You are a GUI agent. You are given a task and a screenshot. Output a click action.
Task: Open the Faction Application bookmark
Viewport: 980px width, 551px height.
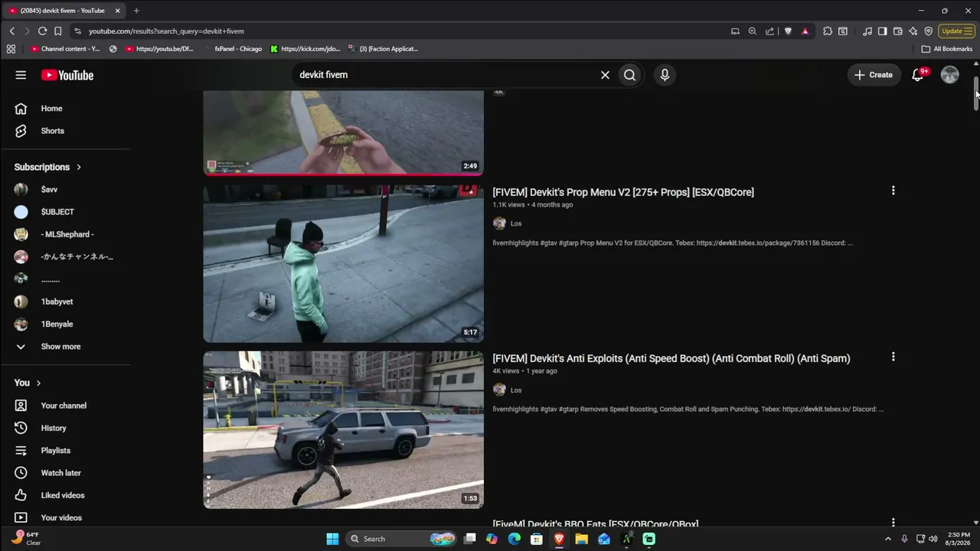[383, 49]
